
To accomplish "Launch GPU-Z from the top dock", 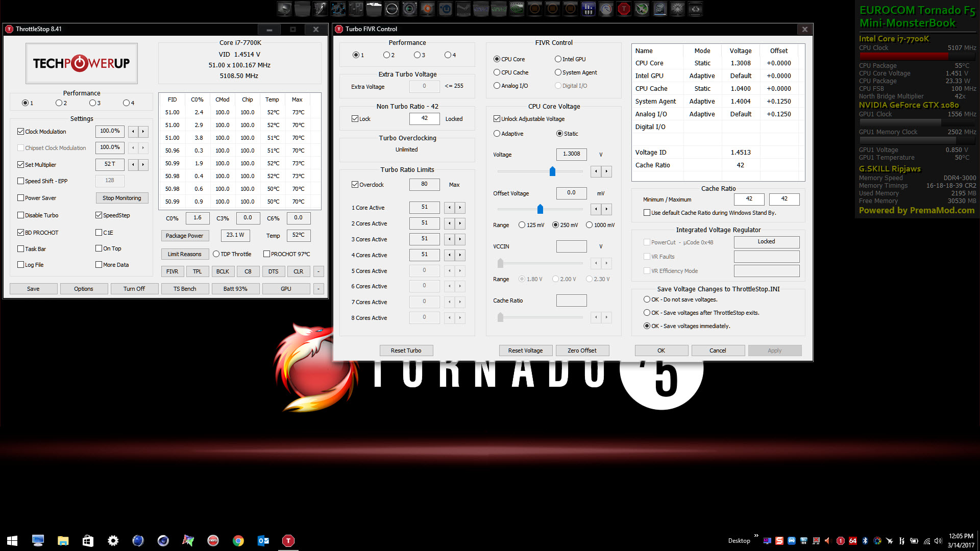I will coord(499,9).
